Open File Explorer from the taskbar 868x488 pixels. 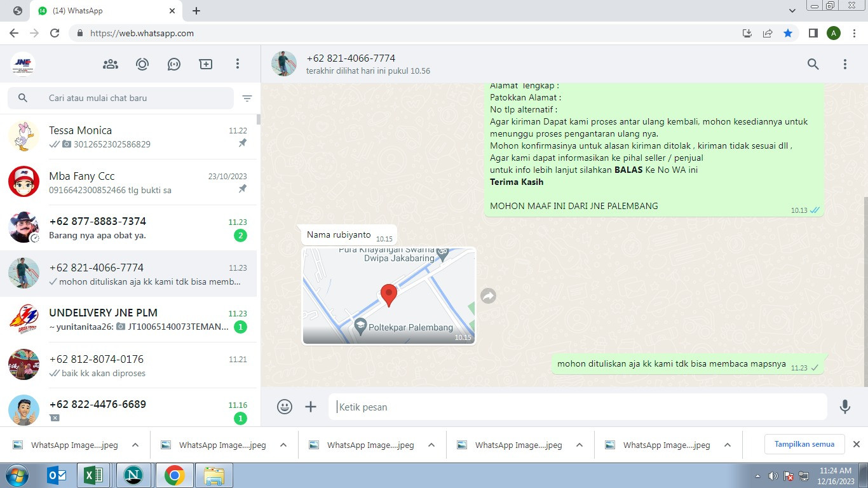(x=215, y=475)
